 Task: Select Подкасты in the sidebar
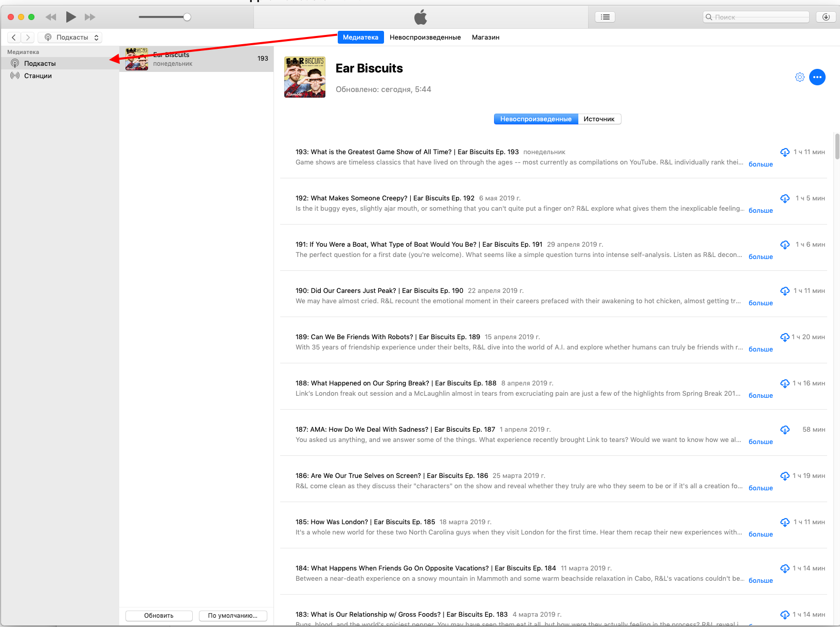coord(60,63)
